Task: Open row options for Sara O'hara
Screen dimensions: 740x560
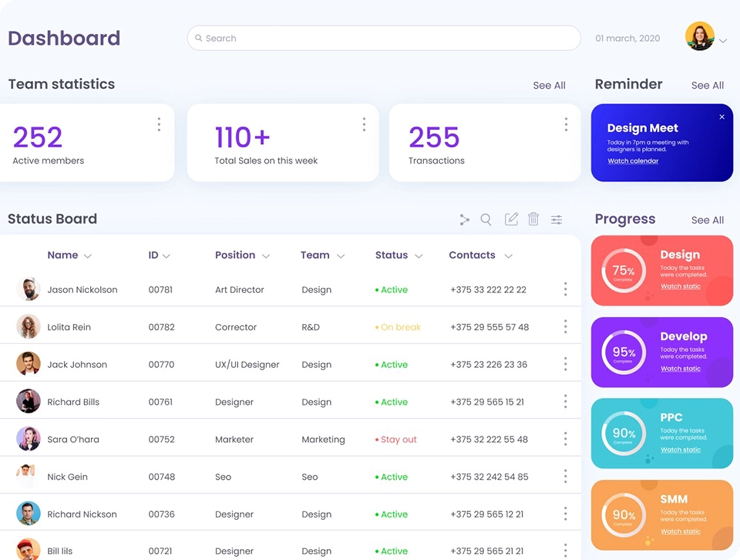Action: click(x=565, y=439)
